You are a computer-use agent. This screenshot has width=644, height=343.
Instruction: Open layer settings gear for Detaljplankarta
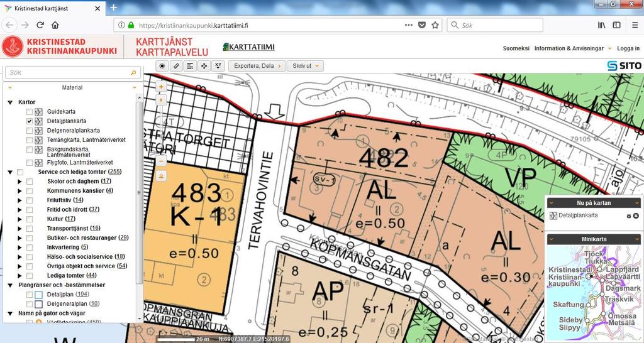coord(628,216)
